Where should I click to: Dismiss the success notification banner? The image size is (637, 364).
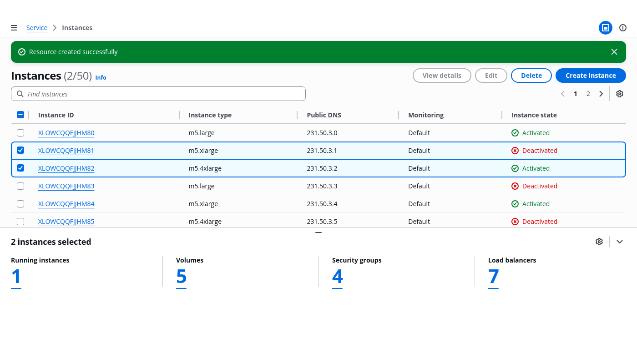(614, 52)
